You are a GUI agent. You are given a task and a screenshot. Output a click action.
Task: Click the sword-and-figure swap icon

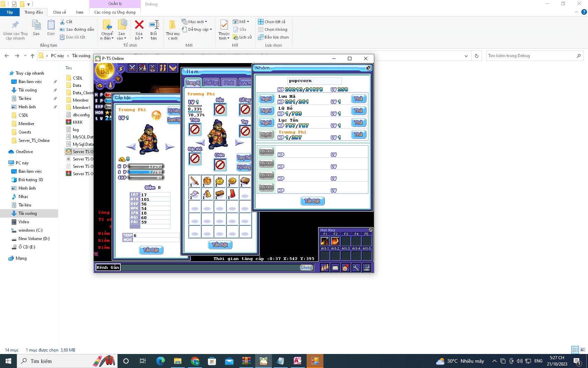[x=142, y=68]
